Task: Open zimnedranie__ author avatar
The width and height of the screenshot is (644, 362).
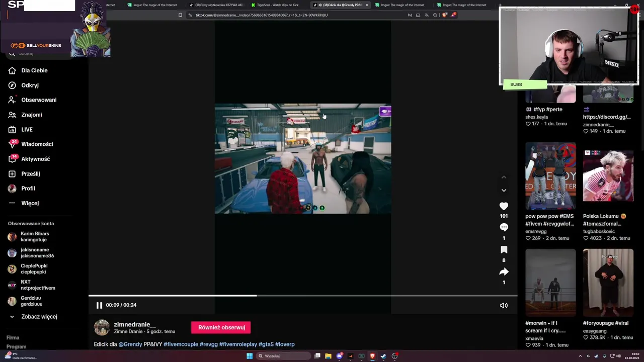Action: [102, 327]
